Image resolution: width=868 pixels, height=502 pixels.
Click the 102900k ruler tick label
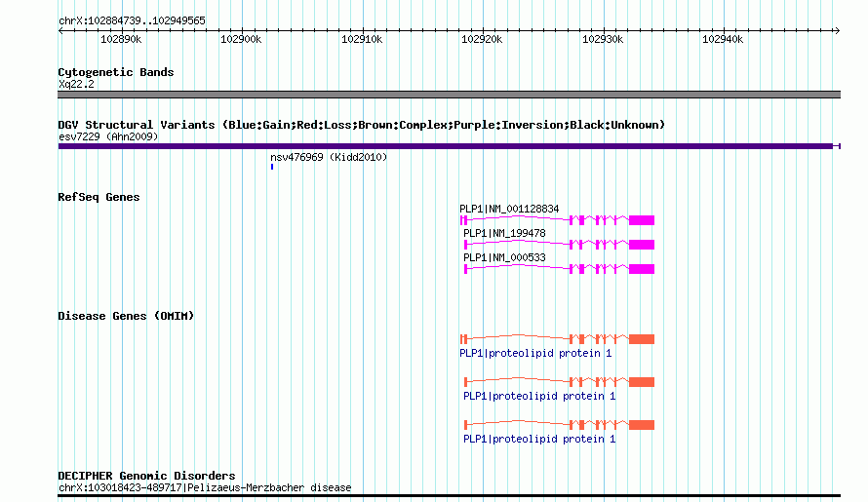[x=241, y=39]
